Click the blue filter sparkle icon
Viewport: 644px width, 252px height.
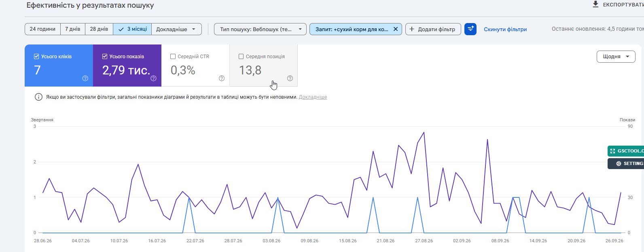pos(470,29)
